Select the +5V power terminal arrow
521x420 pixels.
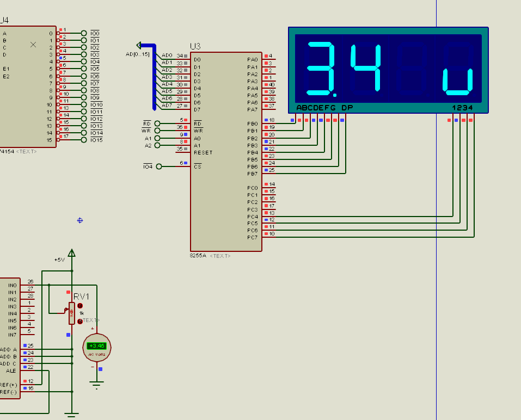tap(72, 253)
